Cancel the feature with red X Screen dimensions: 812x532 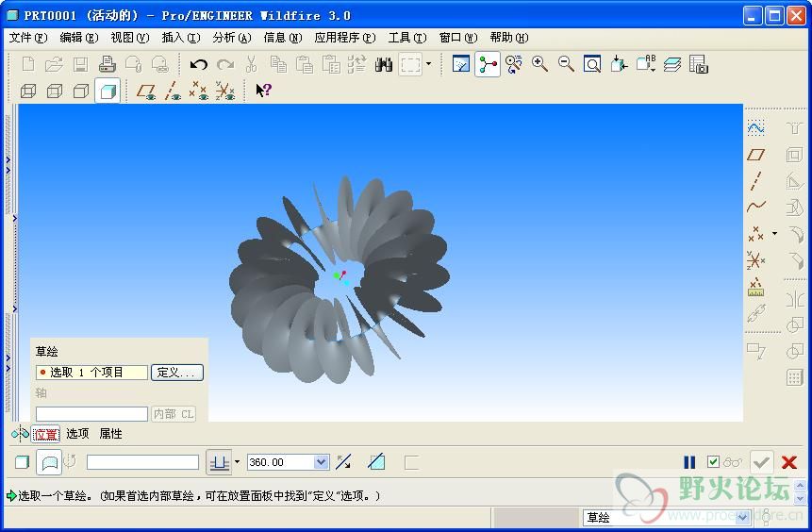tap(789, 462)
